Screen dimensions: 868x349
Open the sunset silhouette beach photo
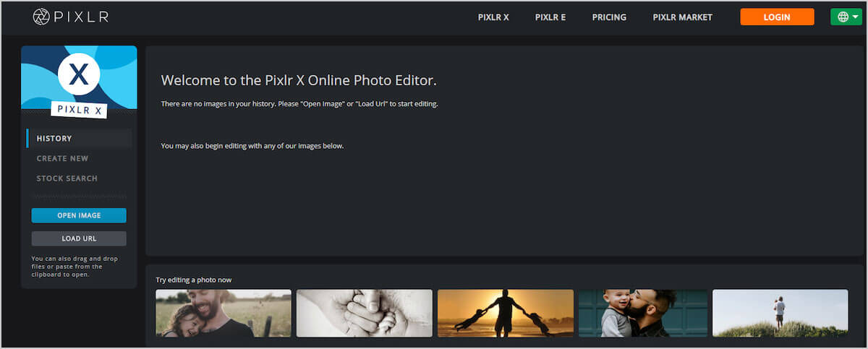point(506,313)
